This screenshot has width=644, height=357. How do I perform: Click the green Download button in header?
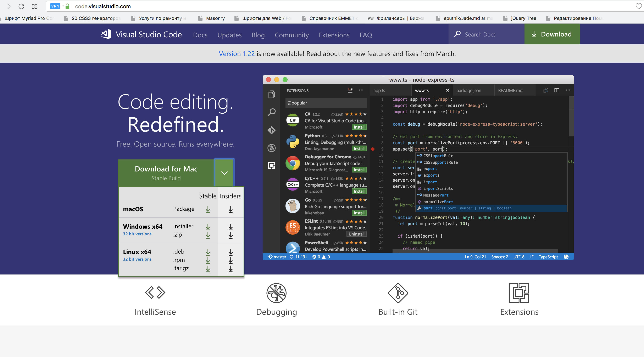click(552, 34)
